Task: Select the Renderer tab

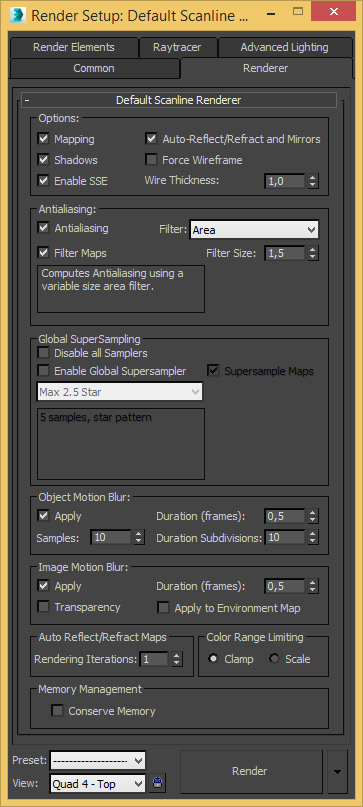Action: 266,68
